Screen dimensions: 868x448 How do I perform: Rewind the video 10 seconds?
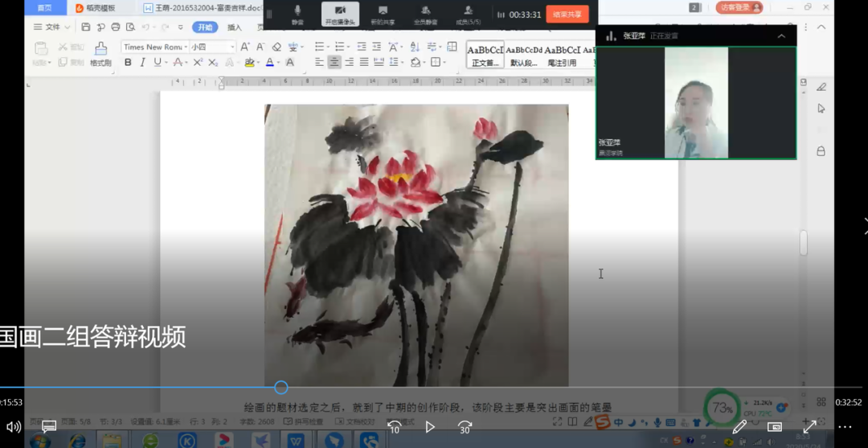click(394, 426)
